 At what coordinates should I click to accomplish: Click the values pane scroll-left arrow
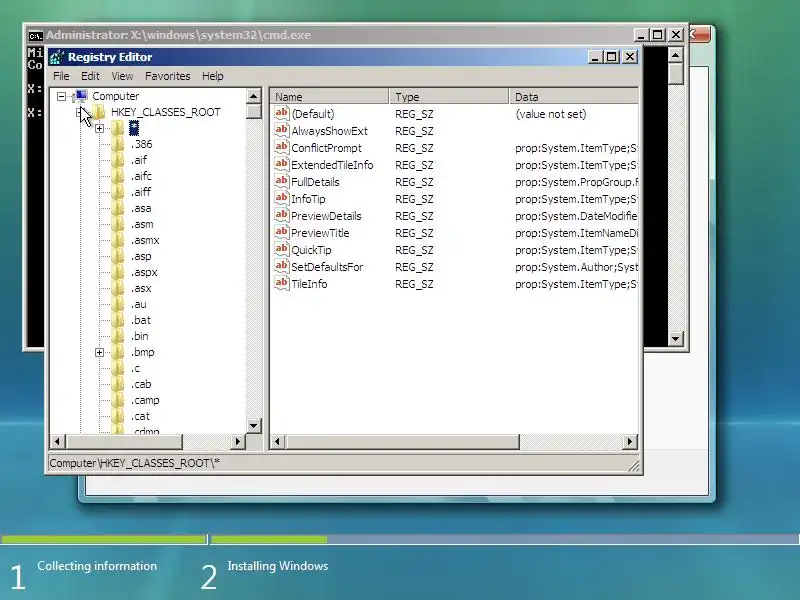tap(278, 441)
